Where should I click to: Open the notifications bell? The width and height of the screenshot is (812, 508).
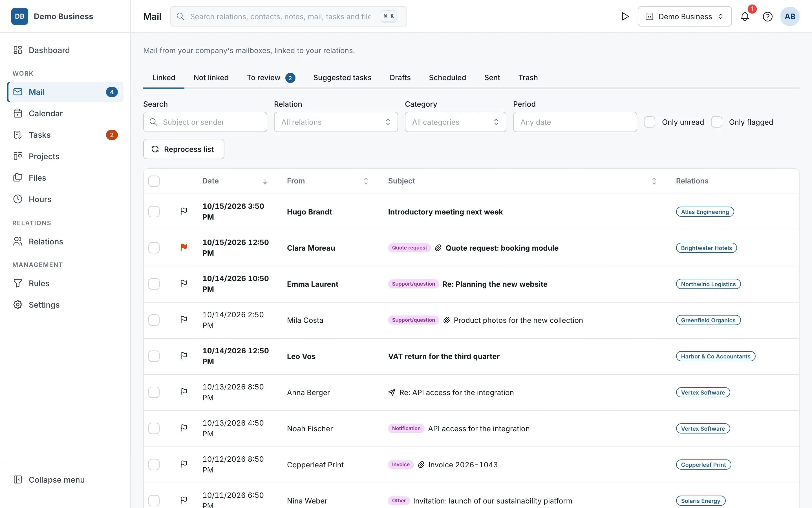(x=745, y=16)
